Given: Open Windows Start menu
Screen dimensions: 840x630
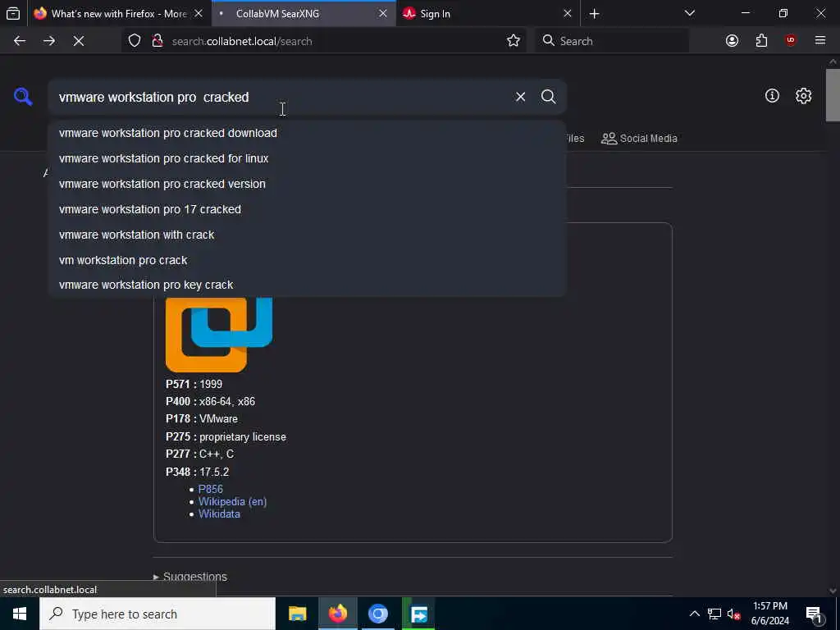Looking at the screenshot, I should 20,614.
